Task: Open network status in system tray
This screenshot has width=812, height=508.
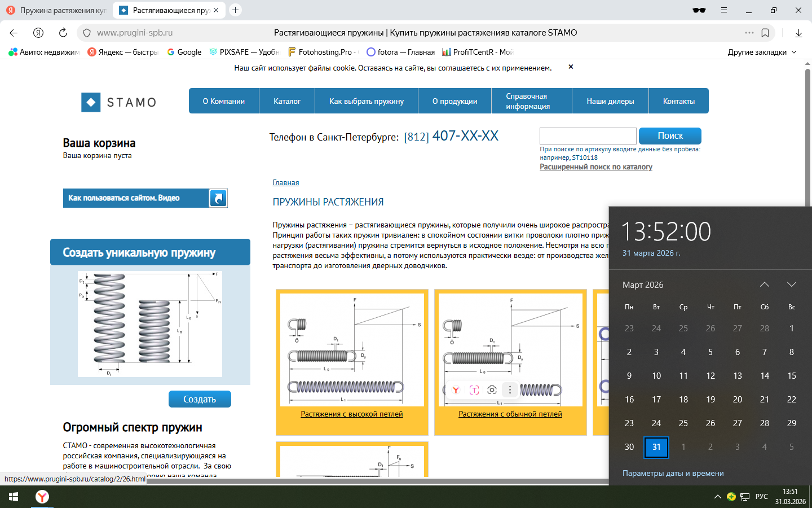Action: (745, 497)
